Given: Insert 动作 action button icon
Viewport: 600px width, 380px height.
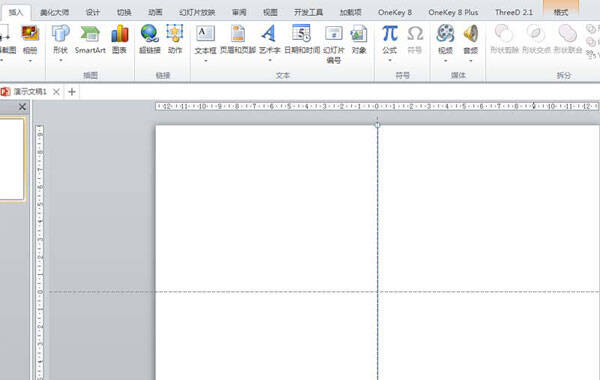Looking at the screenshot, I should click(175, 40).
